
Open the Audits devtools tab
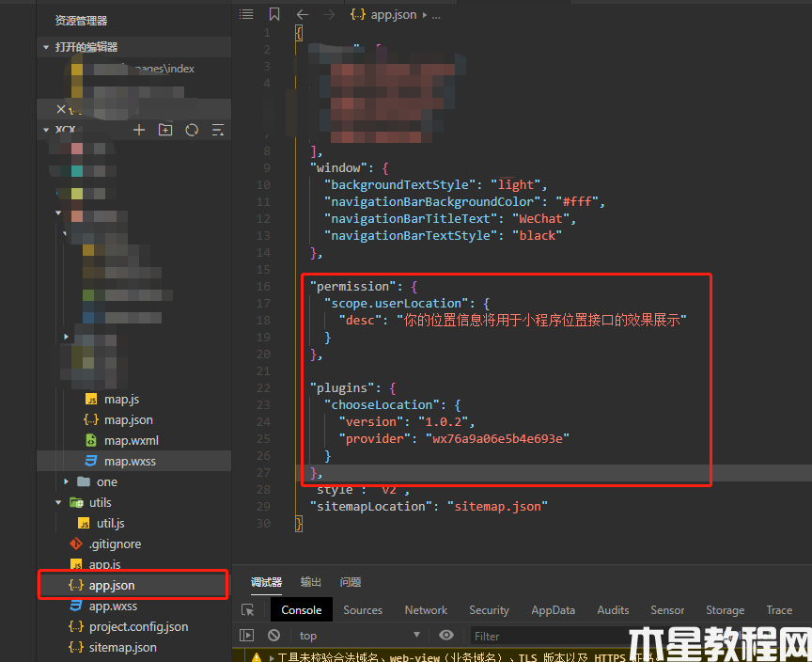(x=613, y=610)
